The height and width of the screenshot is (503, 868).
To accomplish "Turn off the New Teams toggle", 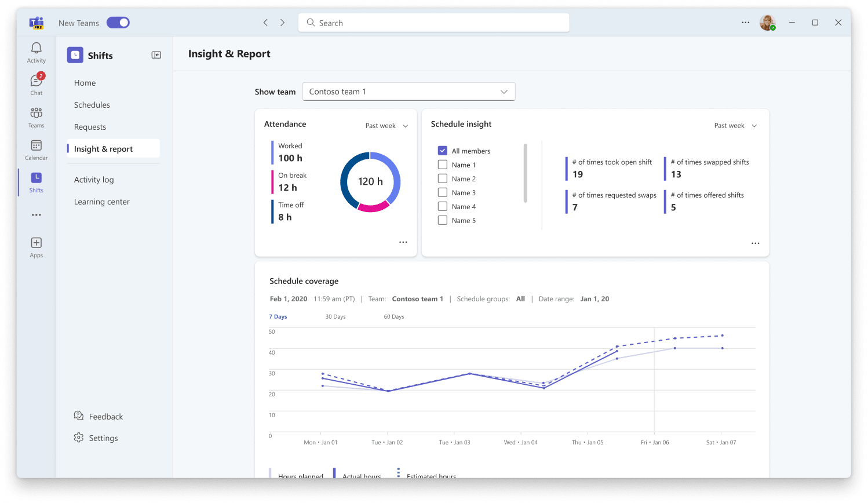I will 118,23.
